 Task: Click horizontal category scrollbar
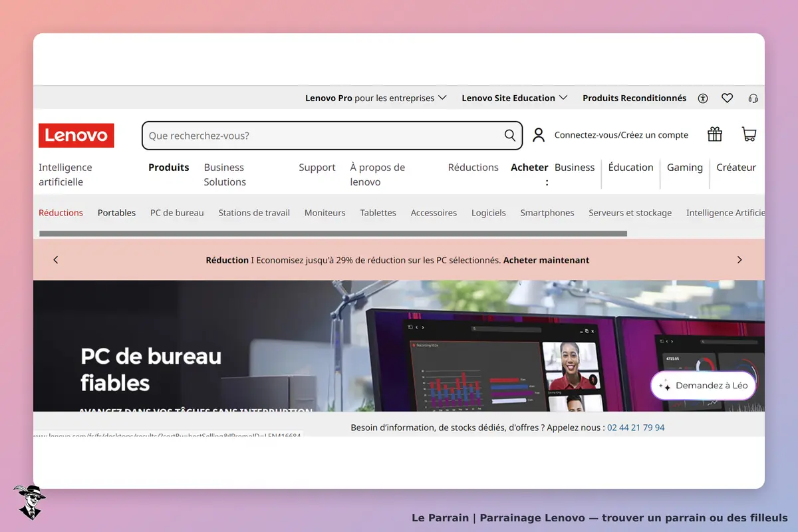[333, 233]
